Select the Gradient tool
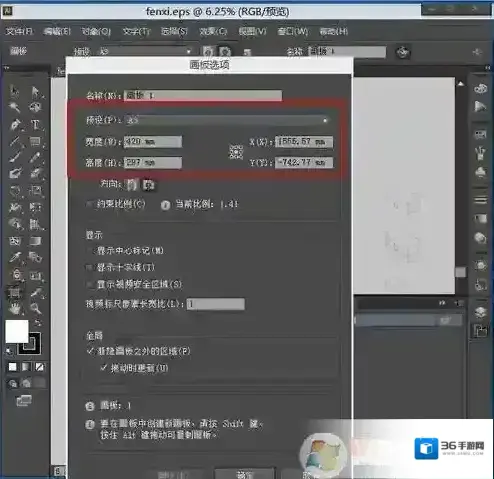The width and height of the screenshot is (494, 479). [x=35, y=241]
